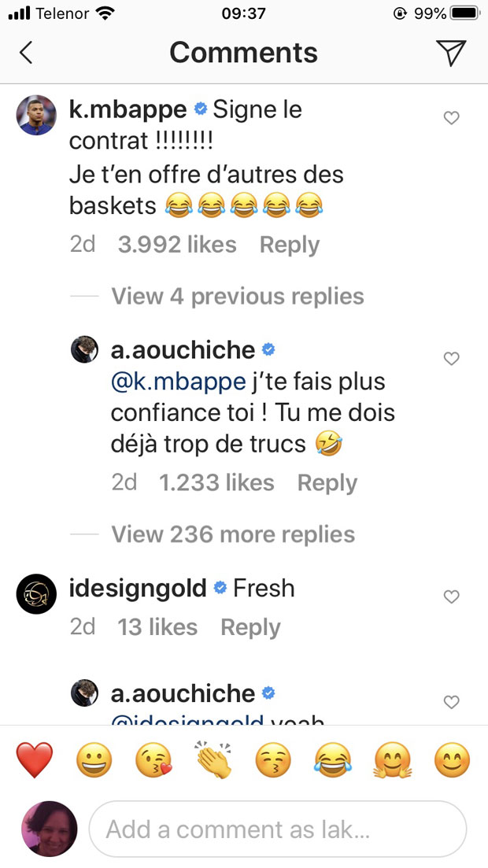
Task: Expand View 236 more replies
Action: [233, 534]
